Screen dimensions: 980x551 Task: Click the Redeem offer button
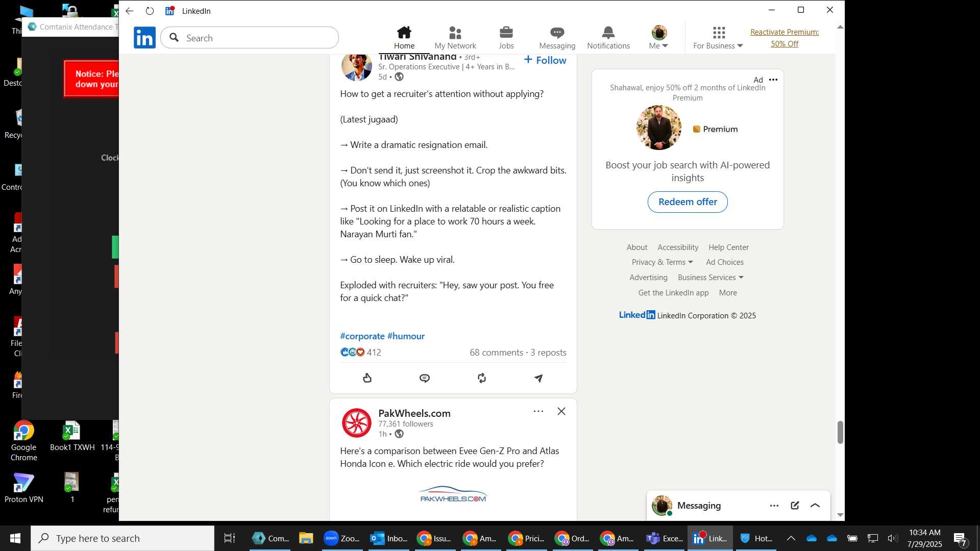pos(688,202)
